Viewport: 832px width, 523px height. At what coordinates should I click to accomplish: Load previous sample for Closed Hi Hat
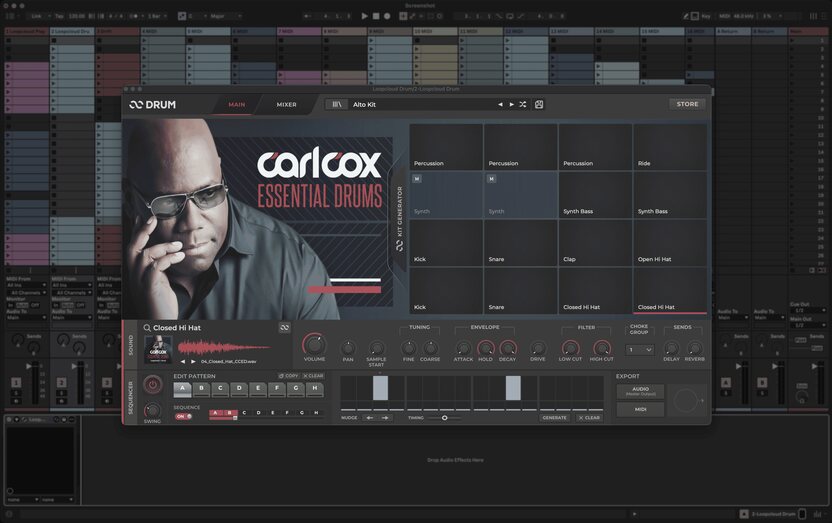click(183, 361)
